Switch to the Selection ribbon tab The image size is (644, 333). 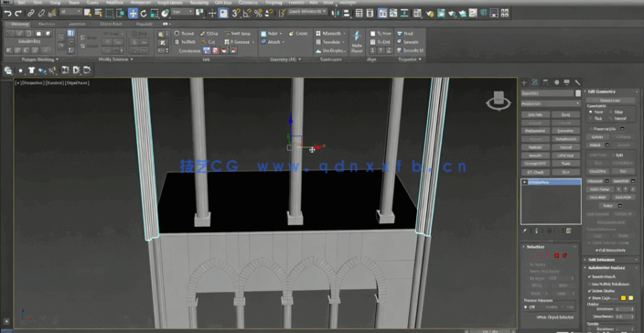click(77, 24)
